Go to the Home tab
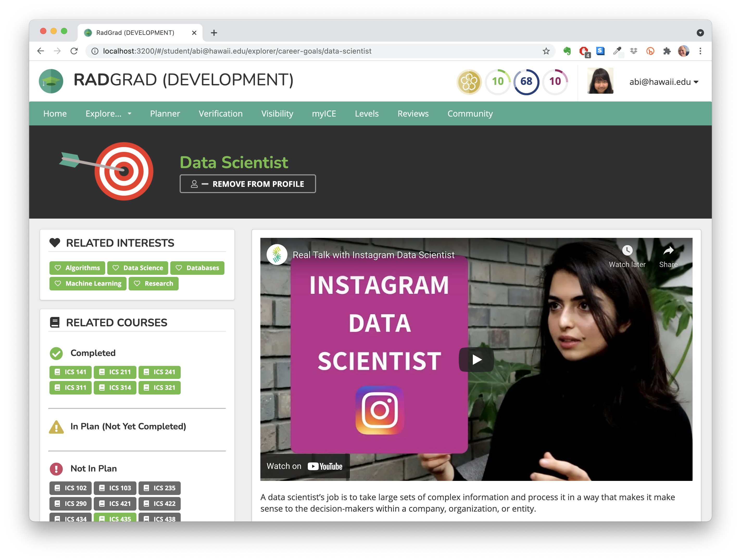 click(x=55, y=113)
